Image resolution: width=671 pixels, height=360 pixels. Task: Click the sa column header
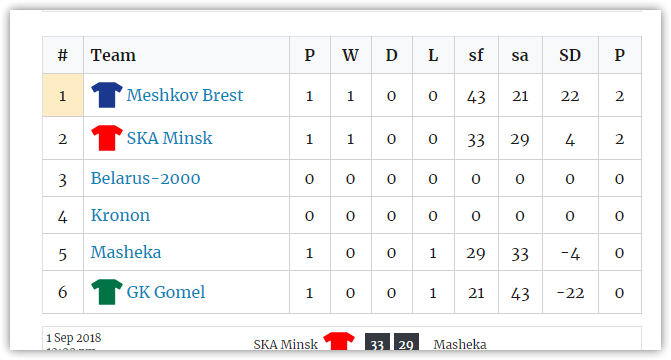point(520,55)
